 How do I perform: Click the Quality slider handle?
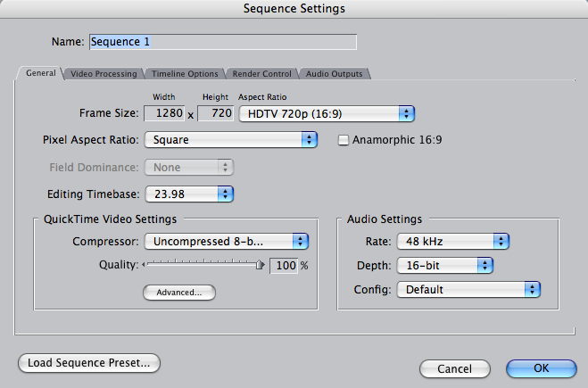pos(260,265)
